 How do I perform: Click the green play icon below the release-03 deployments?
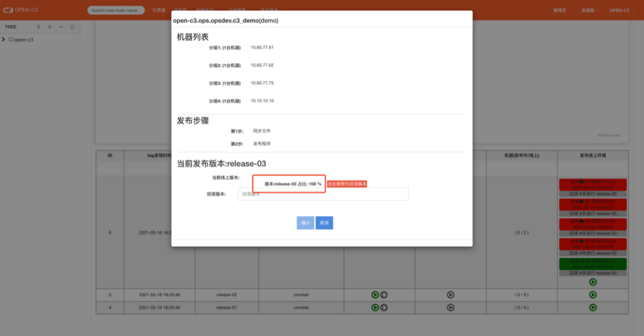tap(593, 282)
